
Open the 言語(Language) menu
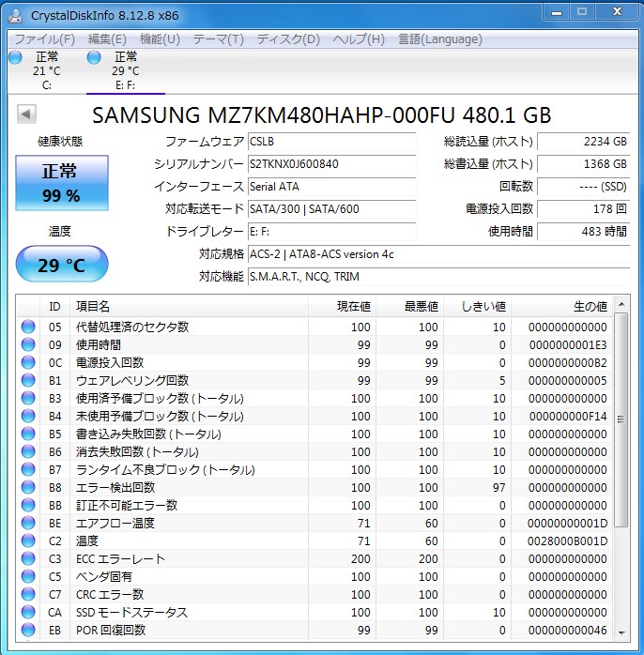point(440,39)
